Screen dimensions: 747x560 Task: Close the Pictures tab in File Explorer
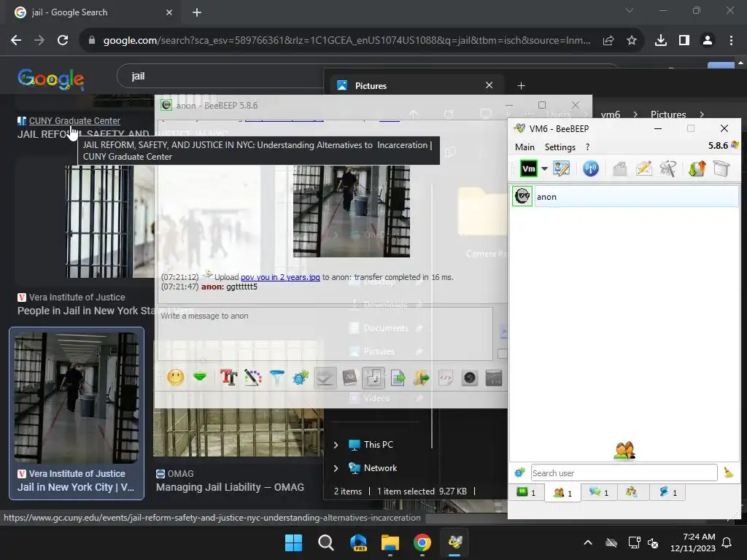pyautogui.click(x=489, y=85)
